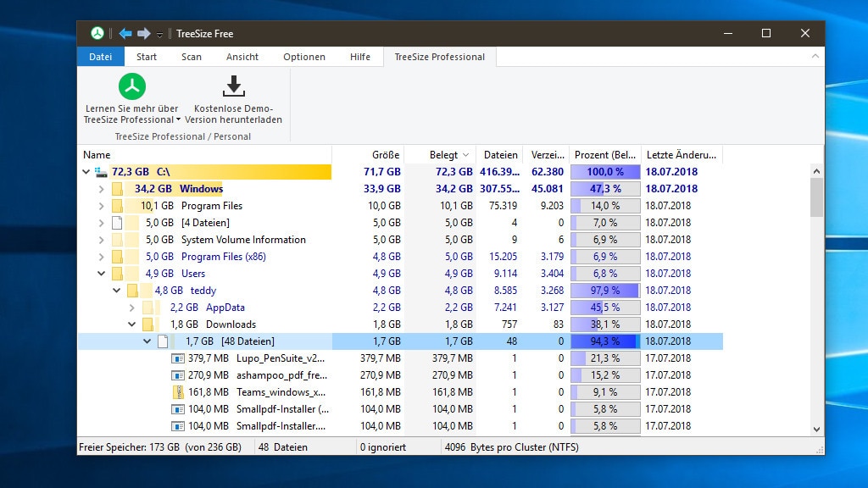The height and width of the screenshot is (488, 868).
Task: Click the Smallpdf-Installer (... file icon
Action: (x=178, y=409)
